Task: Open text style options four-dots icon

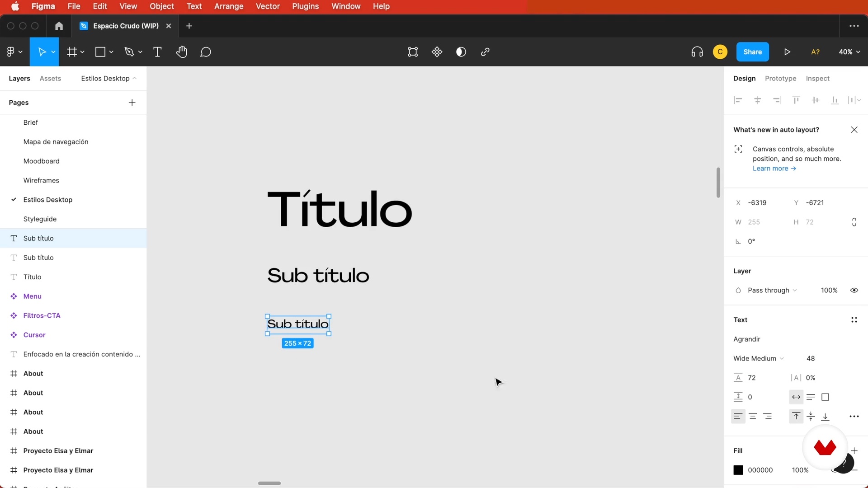Action: [x=854, y=320]
